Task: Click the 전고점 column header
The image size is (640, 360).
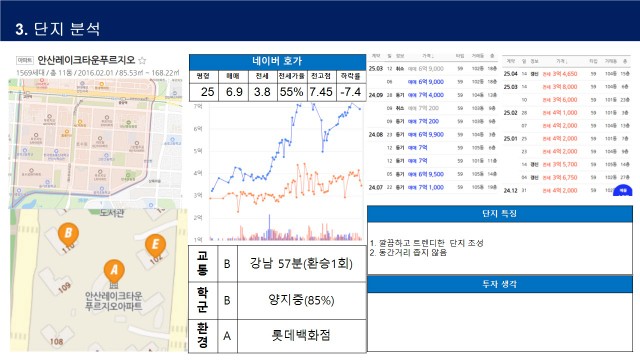Action: tap(321, 76)
